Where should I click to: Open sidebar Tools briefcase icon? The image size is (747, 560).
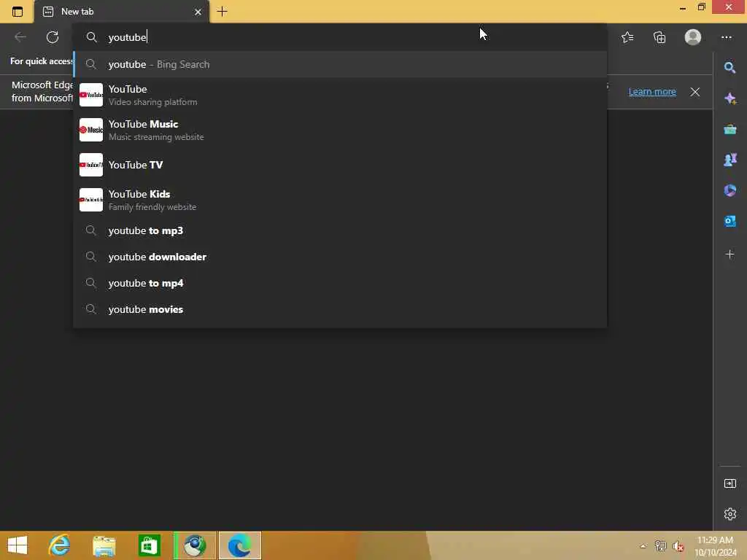(x=729, y=129)
